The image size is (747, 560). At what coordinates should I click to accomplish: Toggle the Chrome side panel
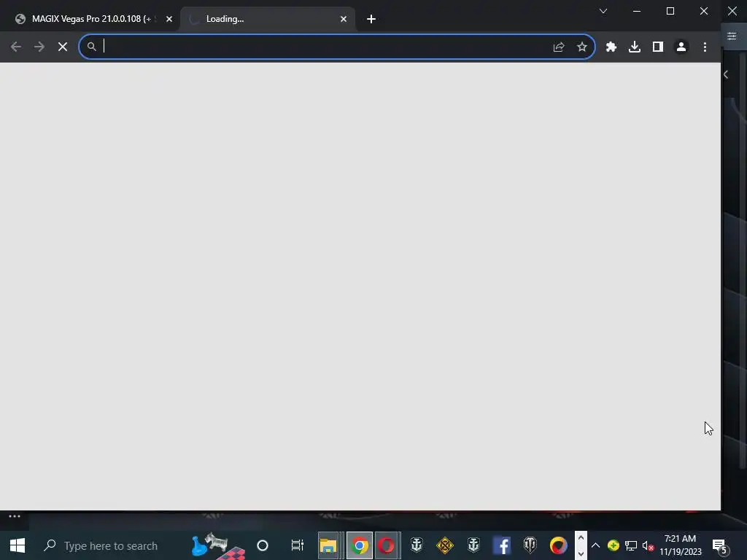(657, 47)
